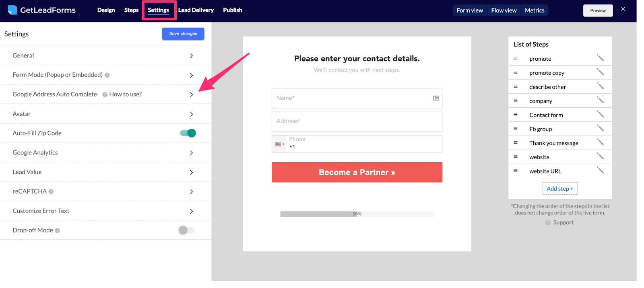This screenshot has width=644, height=288.
Task: Click the 50% progress bar on the form
Action: (357, 214)
